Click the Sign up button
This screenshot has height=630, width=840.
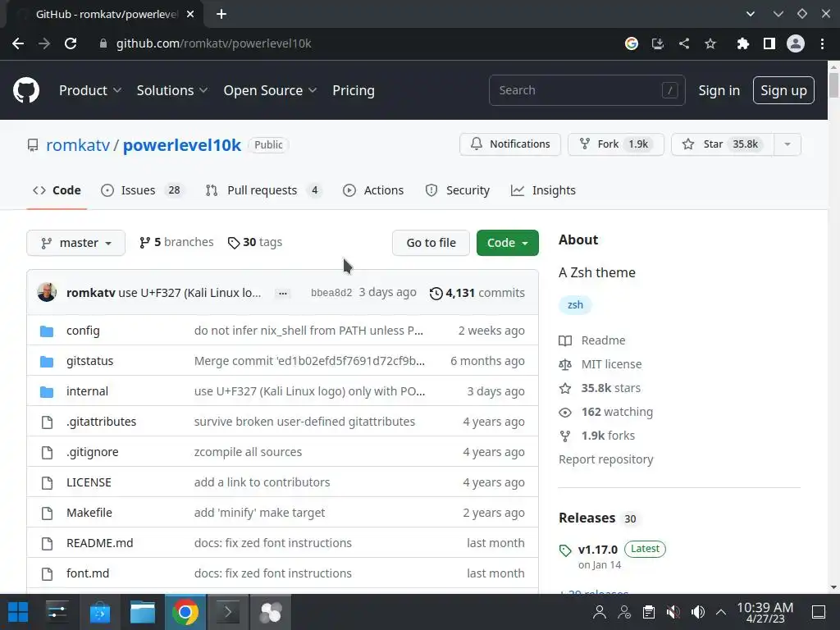pyautogui.click(x=783, y=90)
